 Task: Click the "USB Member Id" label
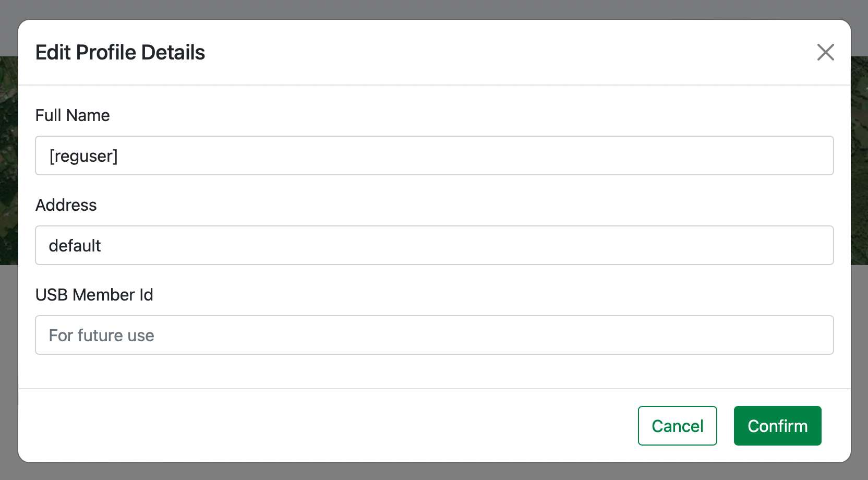coord(94,295)
